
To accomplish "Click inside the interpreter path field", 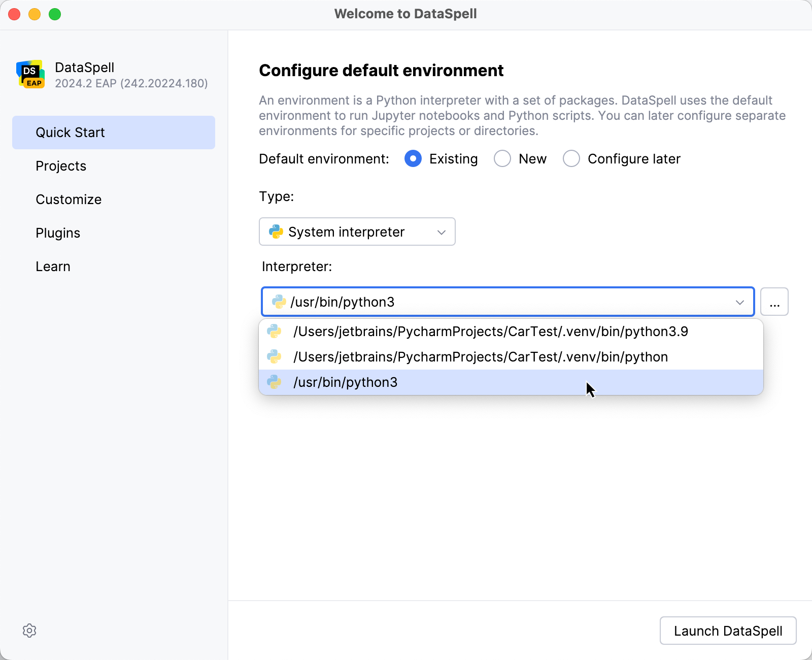I will pyautogui.click(x=457, y=301).
